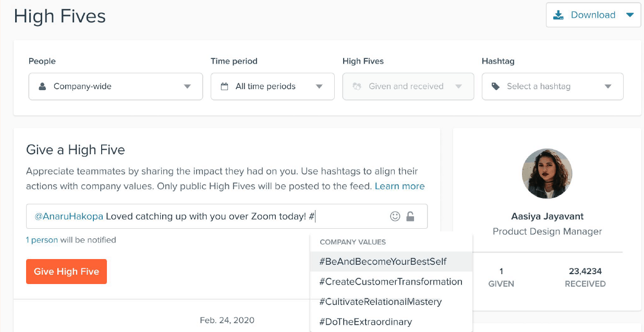Select #CreateCustomerTransformation from Company Values
Screen dimensions: 644x332
pos(391,281)
